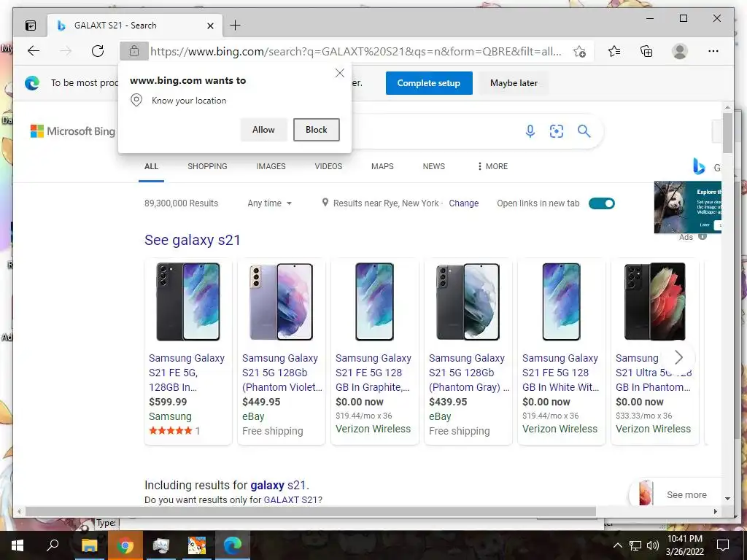Click the taskbar search icon
This screenshot has height=560, width=747.
pyautogui.click(x=53, y=545)
